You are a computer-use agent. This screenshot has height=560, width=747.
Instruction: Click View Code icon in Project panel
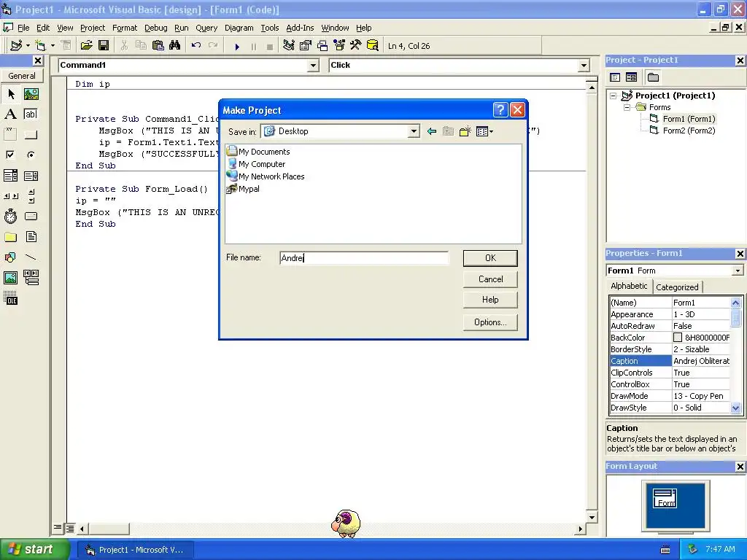tap(615, 77)
